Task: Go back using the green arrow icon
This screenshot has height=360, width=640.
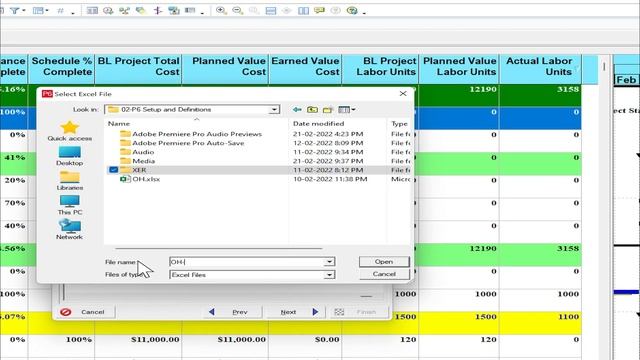Action: coord(297,109)
